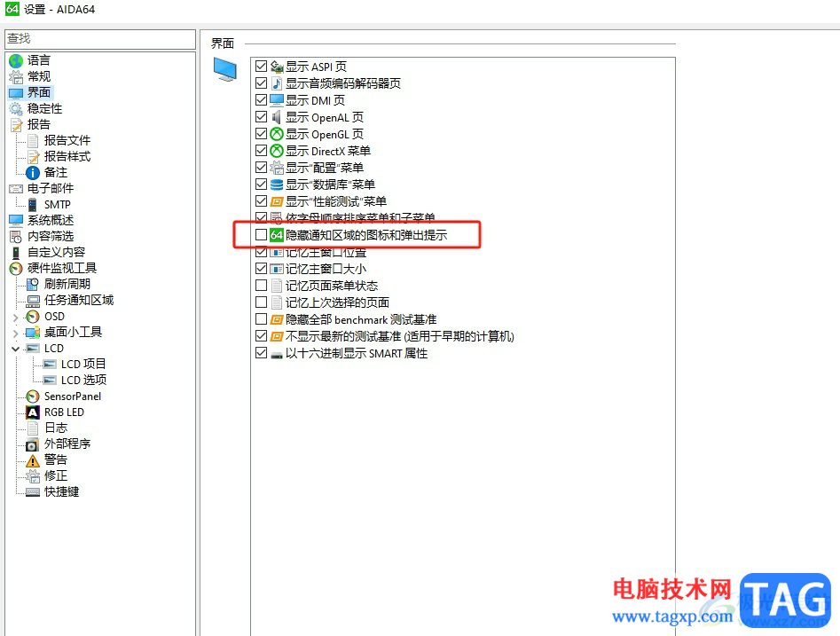Click the 报告样式 icon
840x636 pixels.
(x=33, y=156)
